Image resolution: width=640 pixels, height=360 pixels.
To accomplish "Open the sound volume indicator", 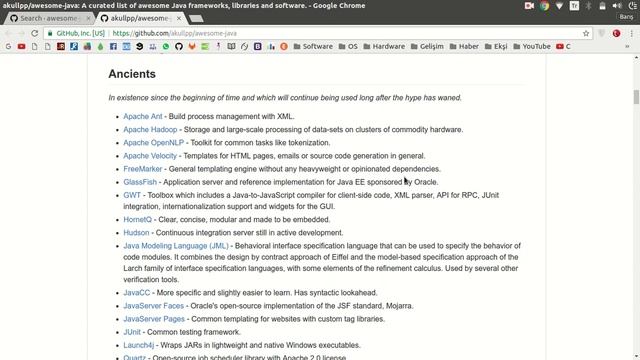I will click(x=617, y=6).
